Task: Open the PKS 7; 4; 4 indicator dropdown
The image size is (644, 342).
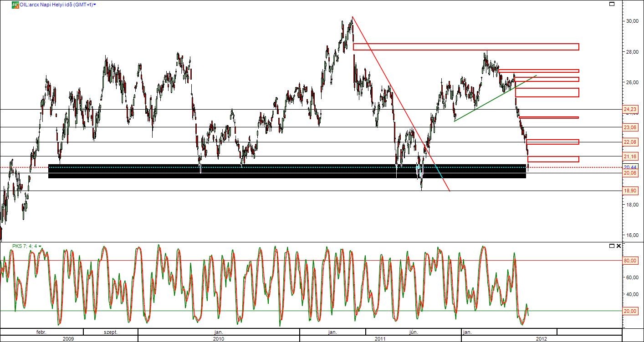Action: coord(40,246)
